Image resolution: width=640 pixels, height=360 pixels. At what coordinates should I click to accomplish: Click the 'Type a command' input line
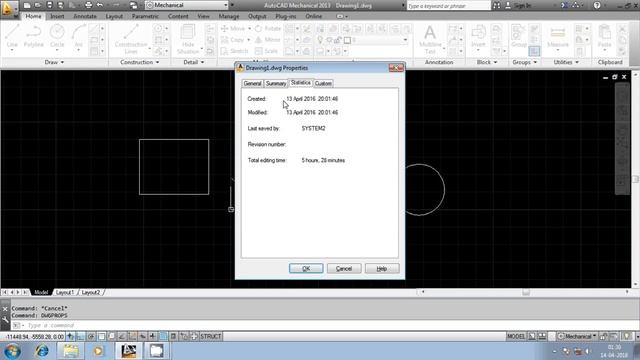(x=324, y=325)
